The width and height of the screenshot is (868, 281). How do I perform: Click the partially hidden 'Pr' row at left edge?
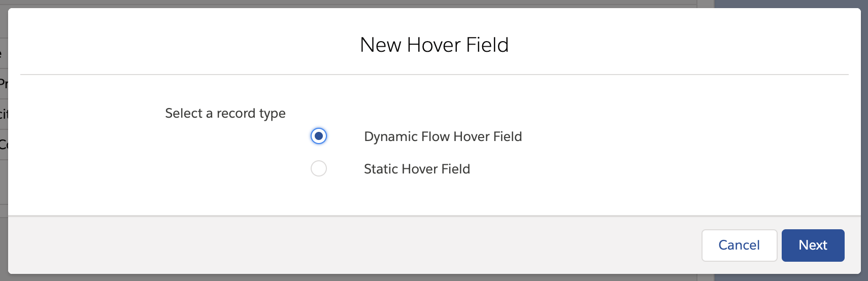coord(4,84)
